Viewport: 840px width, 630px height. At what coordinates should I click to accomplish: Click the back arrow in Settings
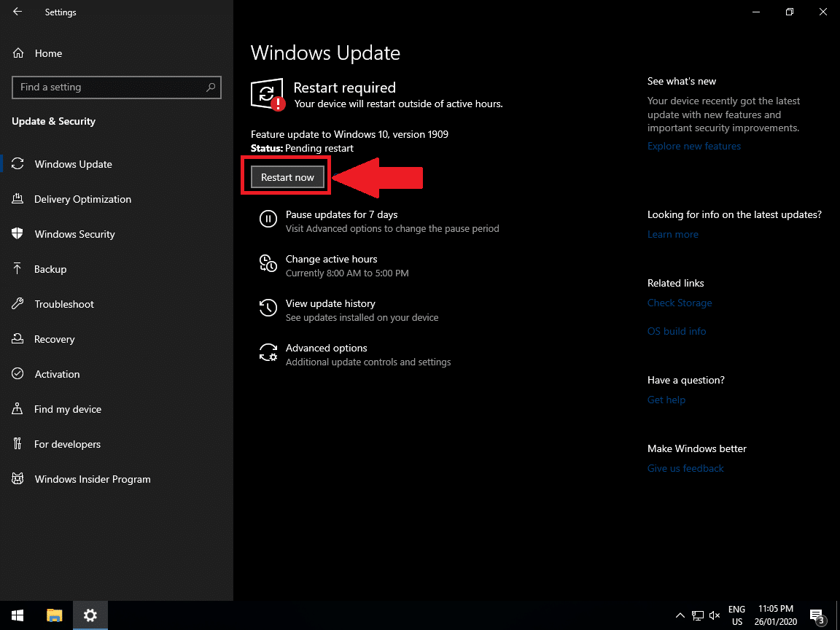click(17, 11)
